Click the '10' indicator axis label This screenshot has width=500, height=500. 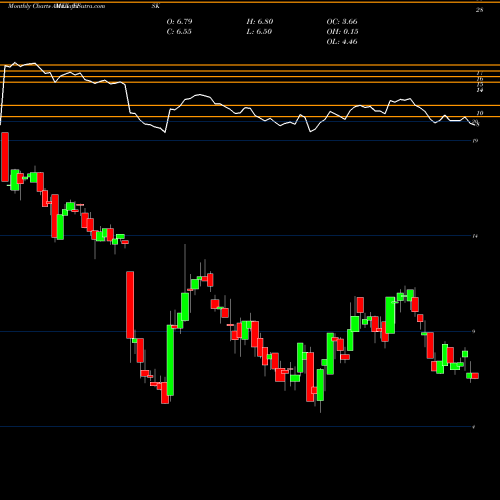(x=480, y=113)
